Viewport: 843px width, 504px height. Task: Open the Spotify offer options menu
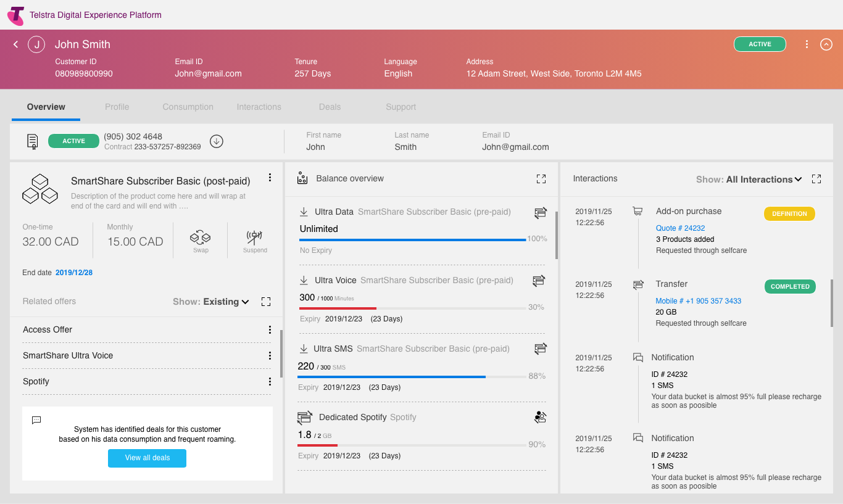270,382
